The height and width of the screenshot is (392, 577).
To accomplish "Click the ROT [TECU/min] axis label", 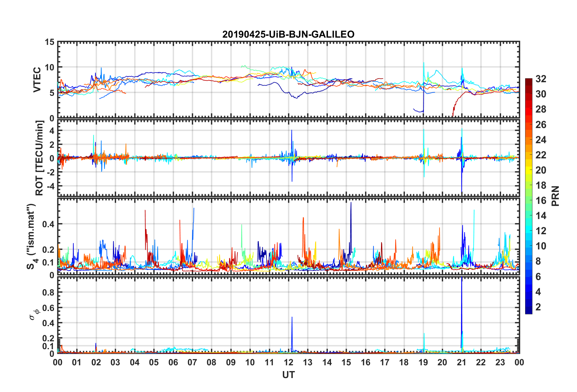I will point(39,158).
